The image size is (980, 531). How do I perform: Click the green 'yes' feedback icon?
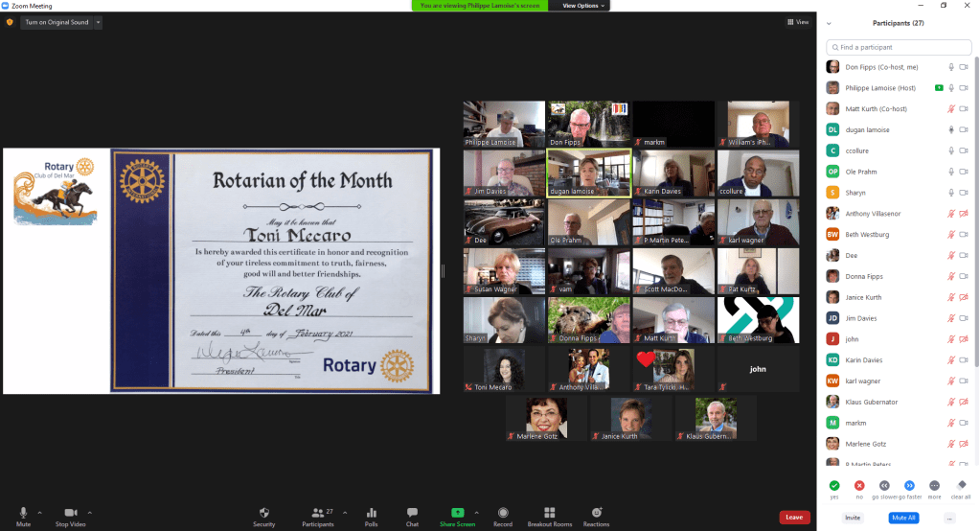pyautogui.click(x=834, y=486)
